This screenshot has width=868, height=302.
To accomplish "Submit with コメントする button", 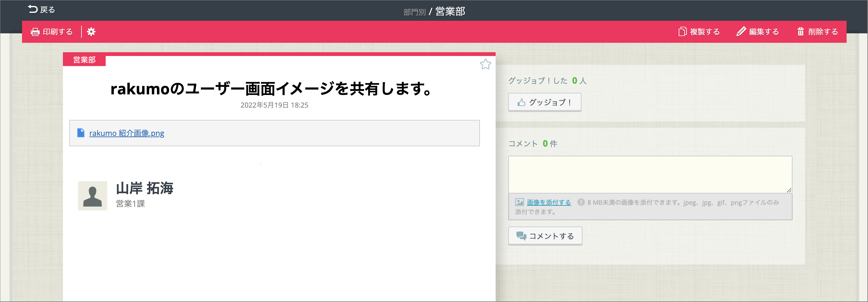I will (x=545, y=236).
